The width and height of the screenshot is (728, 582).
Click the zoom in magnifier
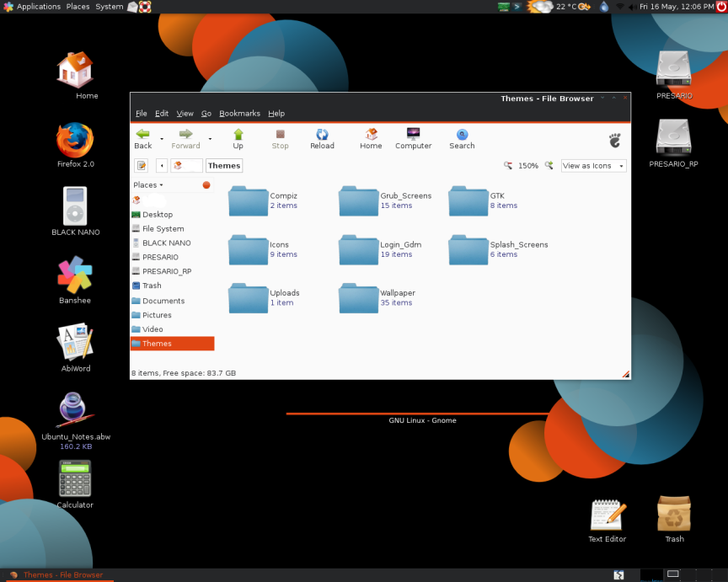549,165
